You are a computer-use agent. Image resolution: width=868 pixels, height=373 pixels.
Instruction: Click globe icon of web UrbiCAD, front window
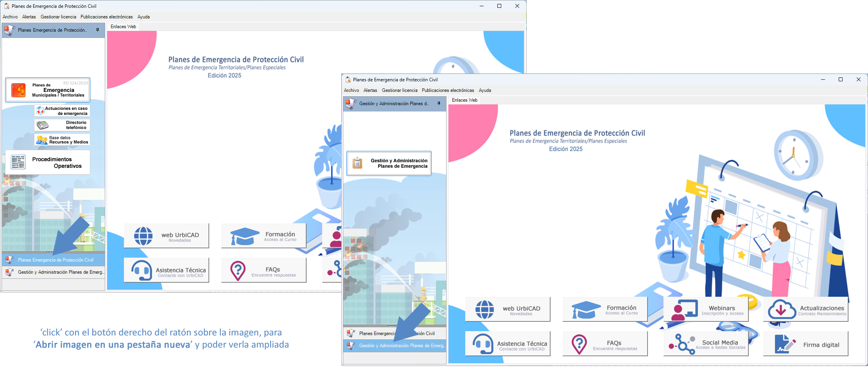click(x=484, y=309)
